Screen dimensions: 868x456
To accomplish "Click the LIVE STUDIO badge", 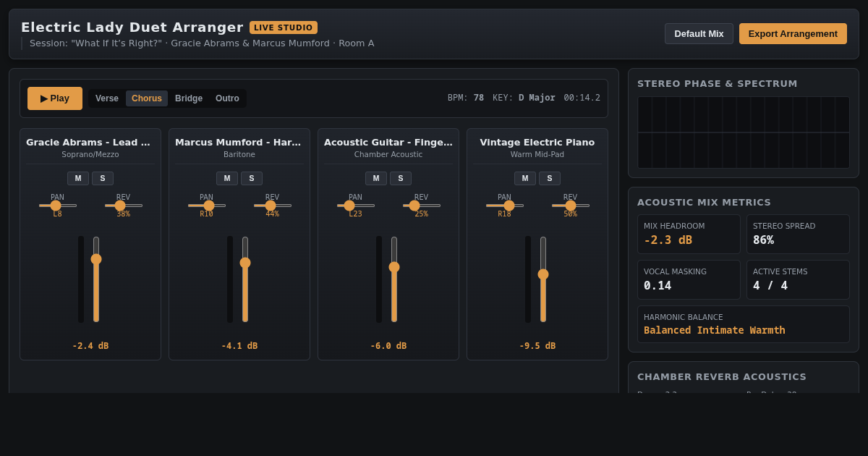I will 284,28.
